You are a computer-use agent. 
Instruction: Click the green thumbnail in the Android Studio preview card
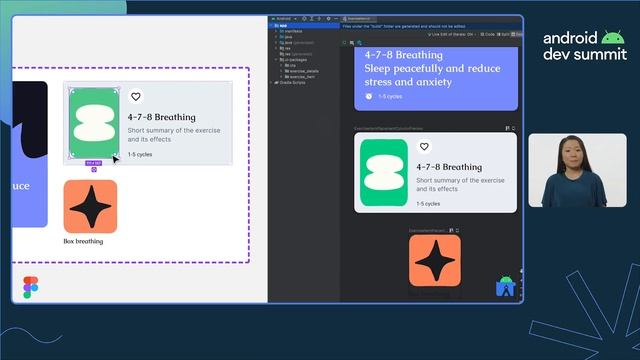pyautogui.click(x=384, y=173)
